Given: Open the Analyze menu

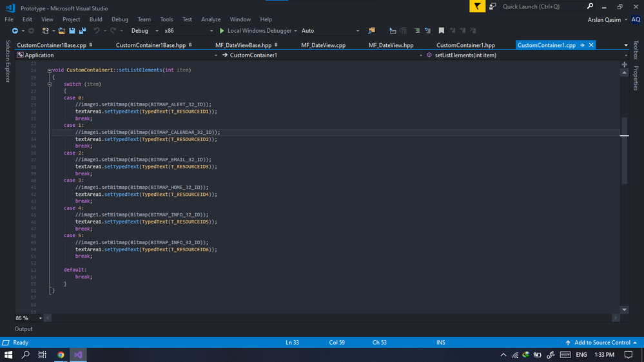Looking at the screenshot, I should pyautogui.click(x=211, y=19).
